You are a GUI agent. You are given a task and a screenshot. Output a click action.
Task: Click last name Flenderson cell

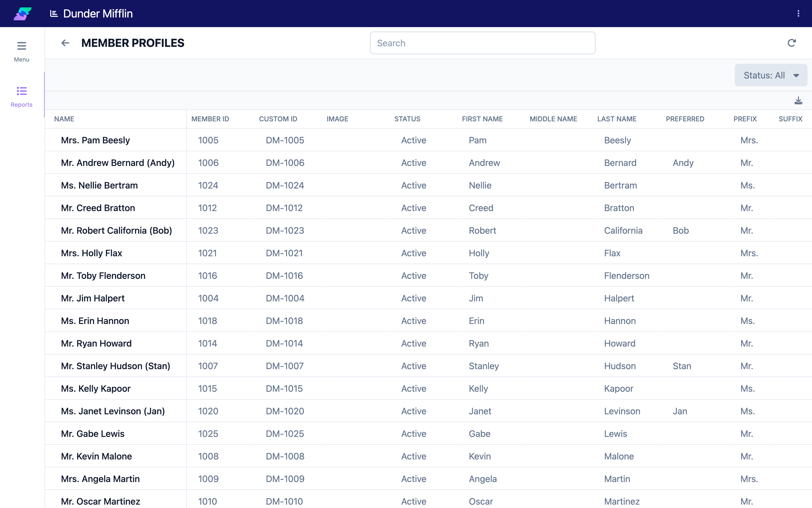[627, 275]
